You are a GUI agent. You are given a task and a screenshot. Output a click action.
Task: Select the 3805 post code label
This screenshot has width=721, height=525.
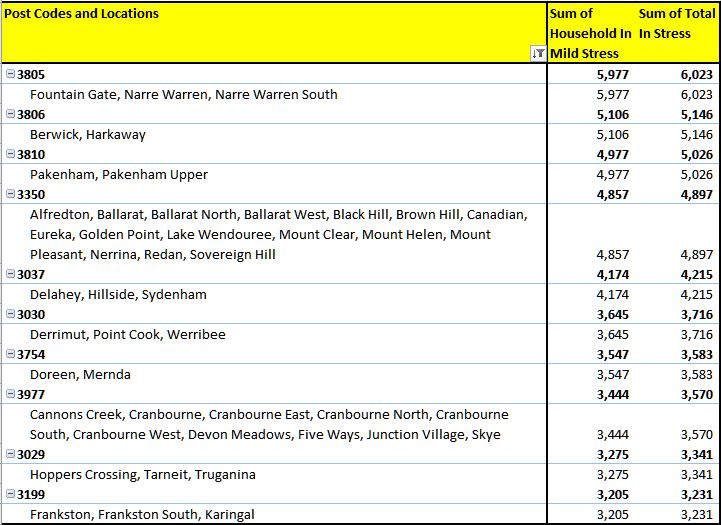tap(31, 74)
